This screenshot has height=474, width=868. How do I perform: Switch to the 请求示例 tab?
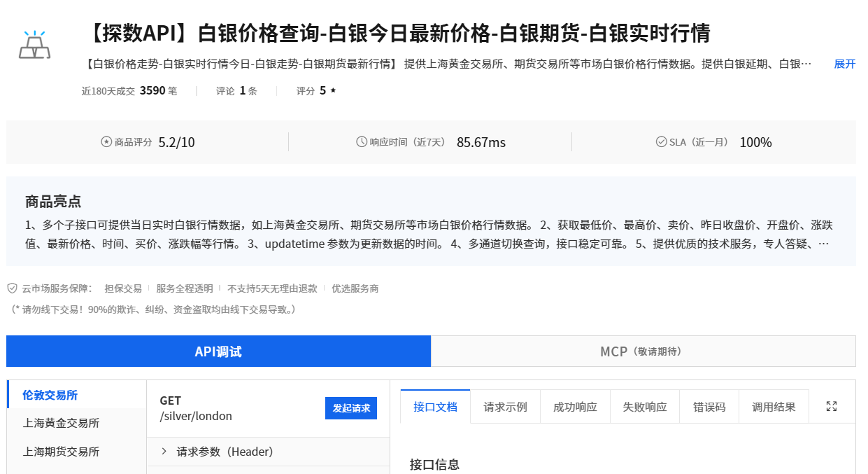505,405
